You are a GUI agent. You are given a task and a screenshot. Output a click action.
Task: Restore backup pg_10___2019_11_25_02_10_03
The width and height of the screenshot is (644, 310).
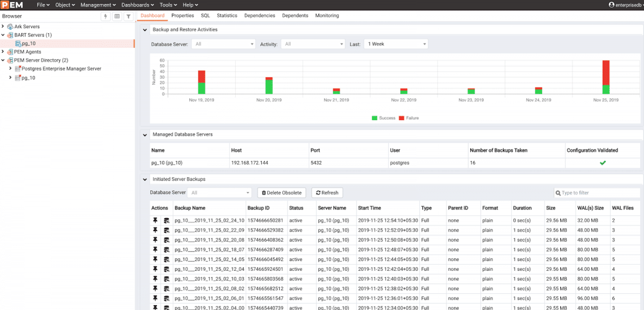(x=167, y=279)
